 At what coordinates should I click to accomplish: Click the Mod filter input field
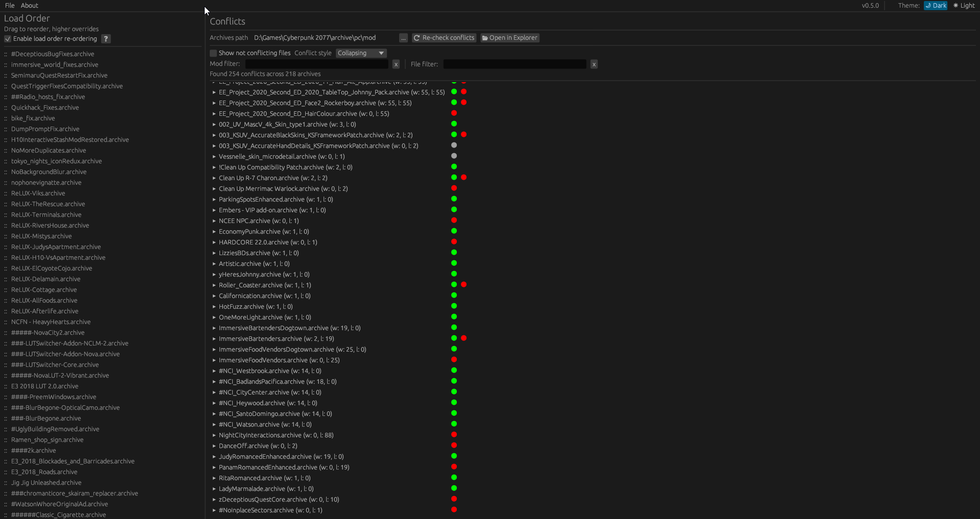[x=317, y=64]
